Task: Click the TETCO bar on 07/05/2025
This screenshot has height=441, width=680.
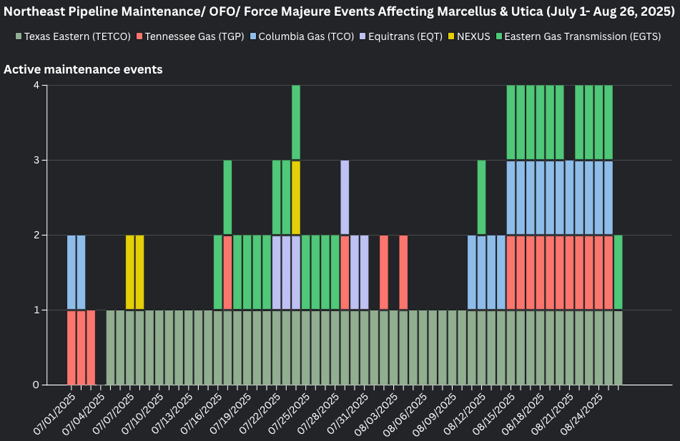Action: click(x=110, y=347)
